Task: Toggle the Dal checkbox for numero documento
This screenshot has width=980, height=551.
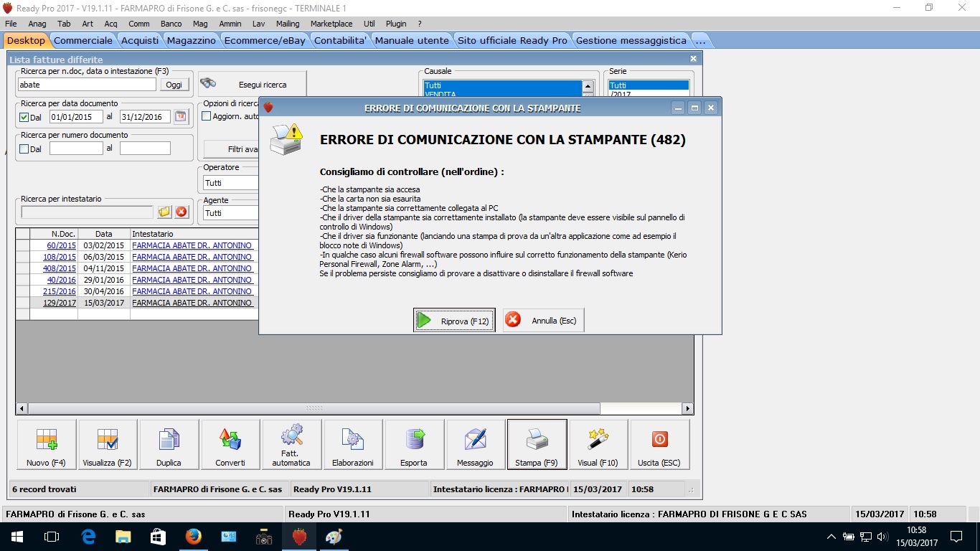Action: click(24, 149)
